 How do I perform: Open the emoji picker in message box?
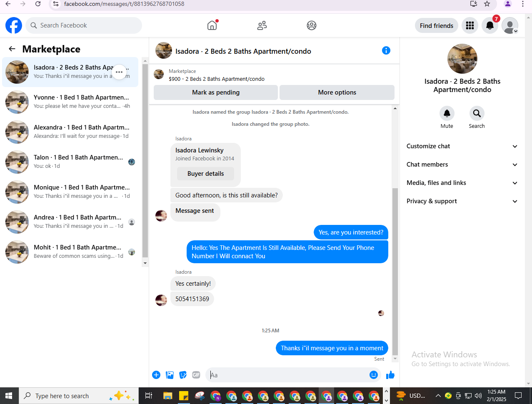374,375
